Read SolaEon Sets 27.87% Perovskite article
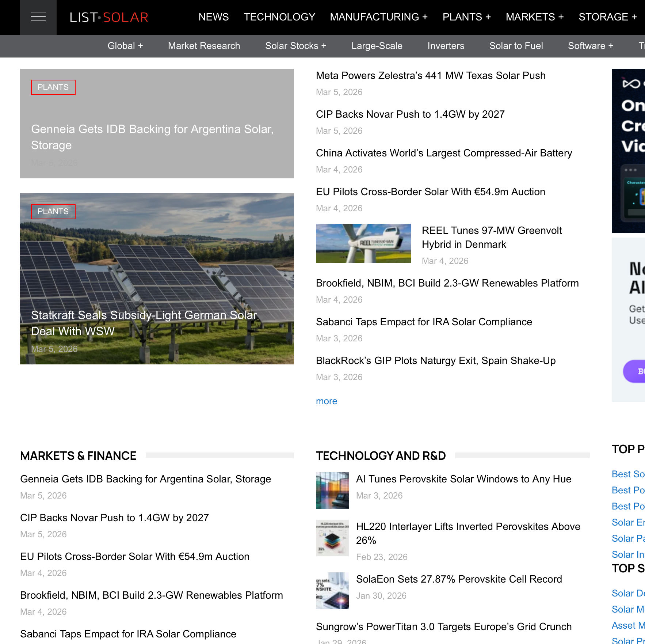 pyautogui.click(x=459, y=579)
